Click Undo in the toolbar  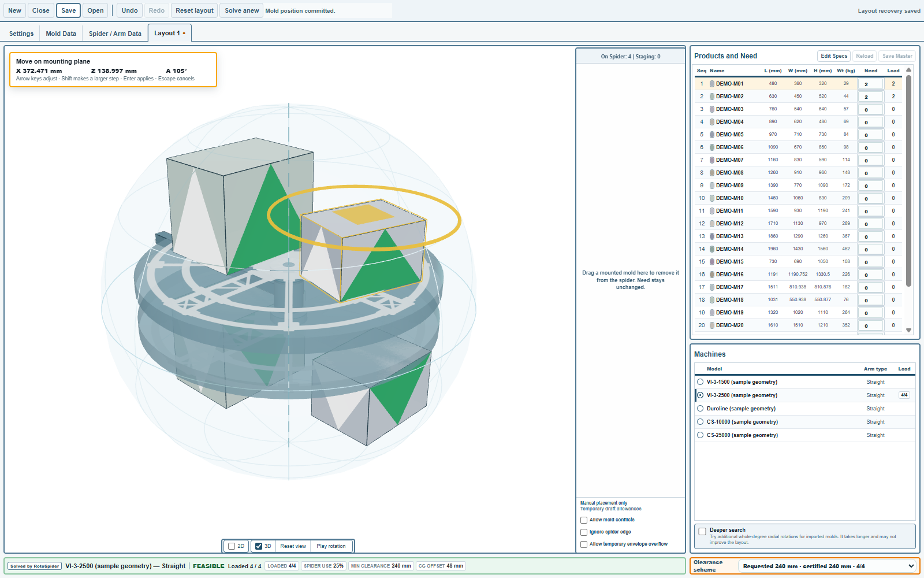click(x=130, y=10)
